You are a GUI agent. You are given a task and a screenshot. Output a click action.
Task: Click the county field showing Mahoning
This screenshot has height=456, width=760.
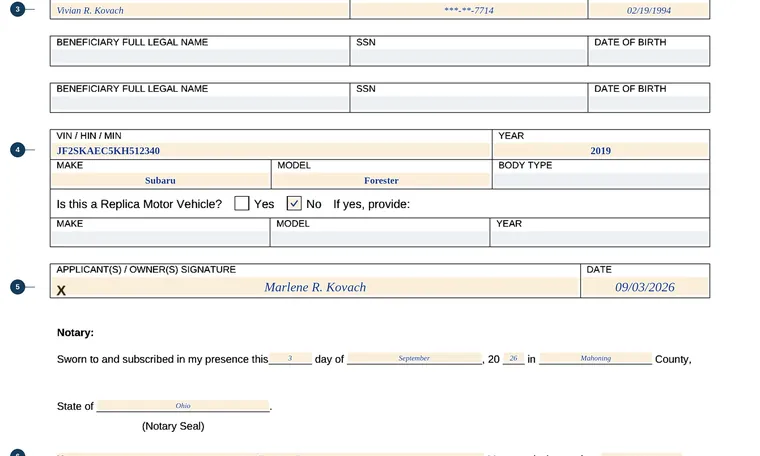[x=596, y=358]
